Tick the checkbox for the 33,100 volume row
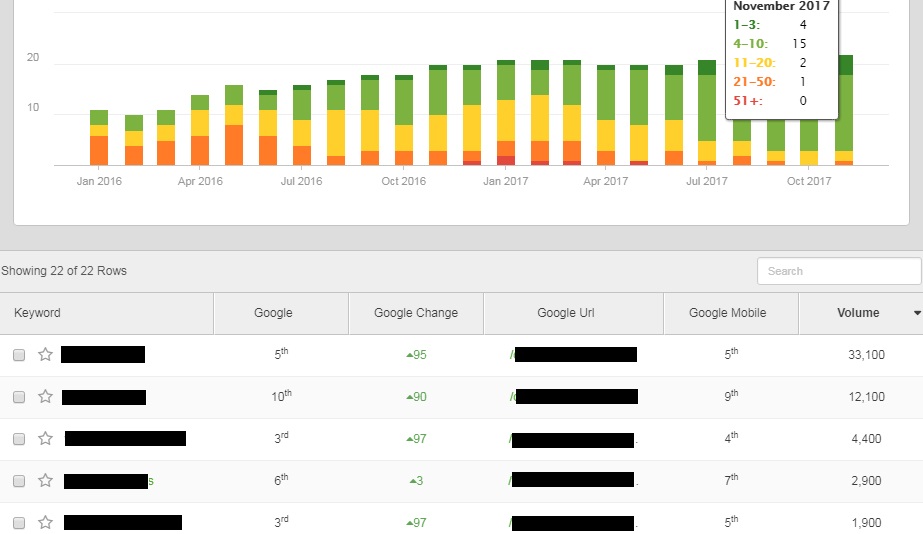The height and width of the screenshot is (534, 923). pos(19,355)
